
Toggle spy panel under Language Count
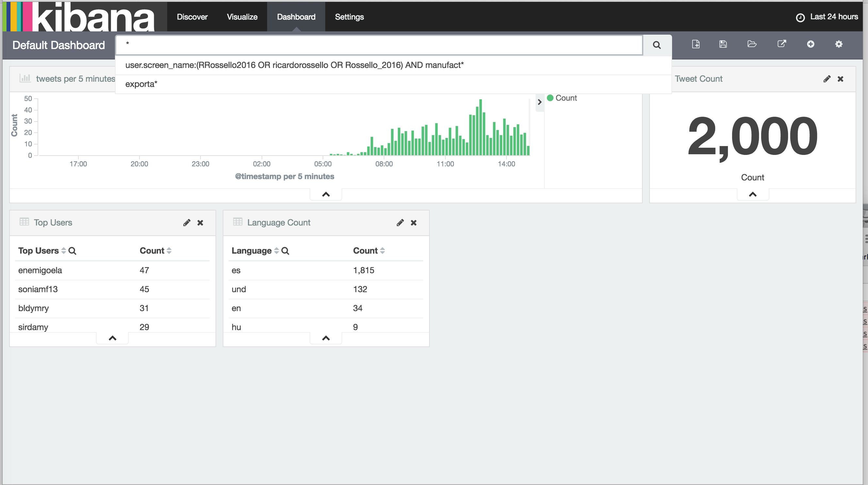tap(326, 338)
